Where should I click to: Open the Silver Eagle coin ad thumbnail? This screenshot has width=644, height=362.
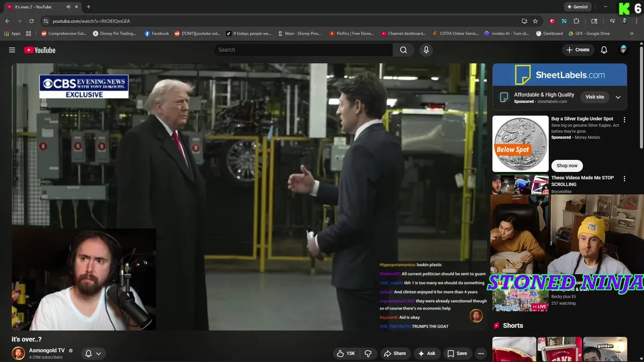(x=520, y=144)
